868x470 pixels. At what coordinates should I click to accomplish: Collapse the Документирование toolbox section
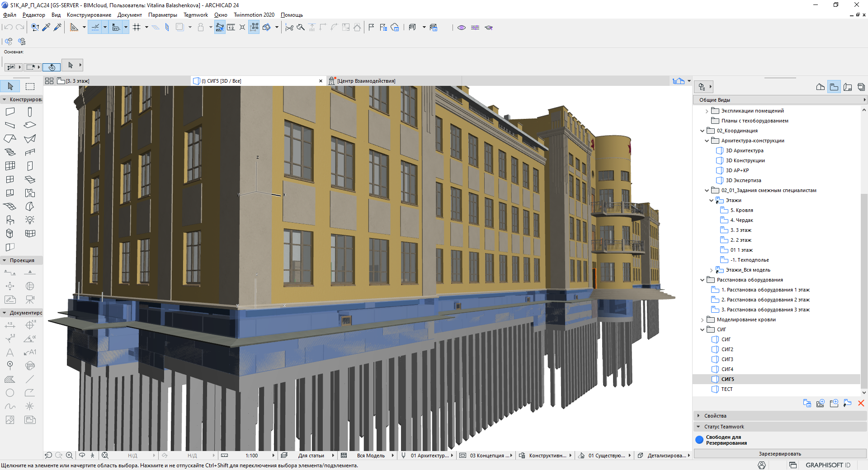pos(5,313)
